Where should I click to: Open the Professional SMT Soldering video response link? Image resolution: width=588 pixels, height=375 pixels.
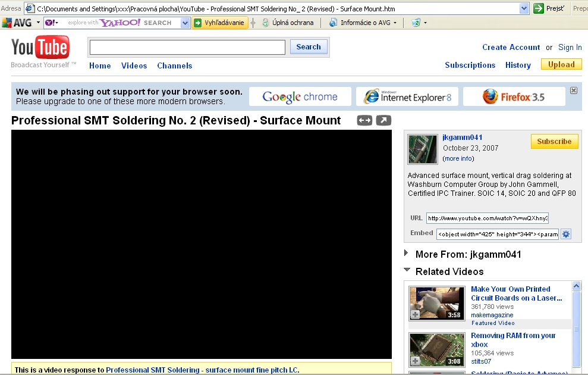[203, 370]
